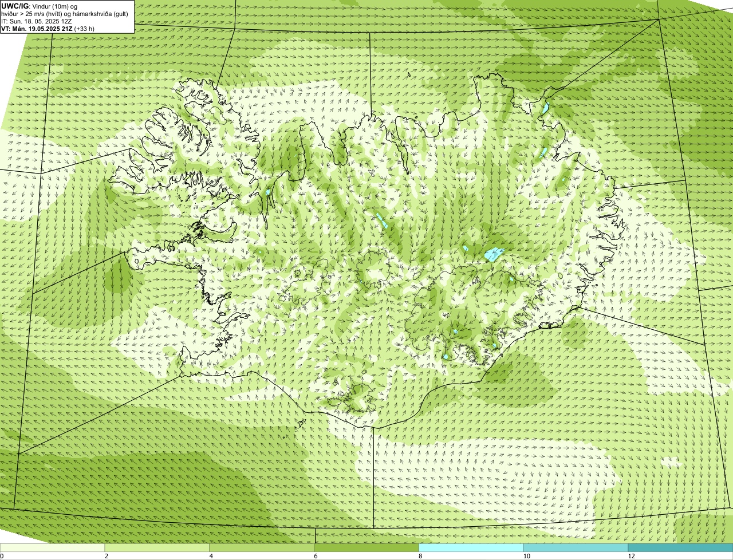Click the '12' tick label on the scale
Image resolution: width=733 pixels, height=560 pixels.
(631, 556)
